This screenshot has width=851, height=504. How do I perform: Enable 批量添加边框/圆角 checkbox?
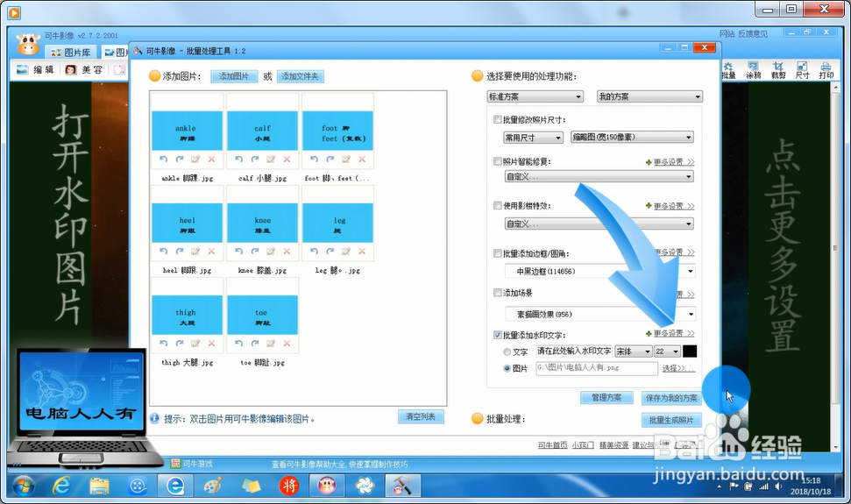click(497, 252)
